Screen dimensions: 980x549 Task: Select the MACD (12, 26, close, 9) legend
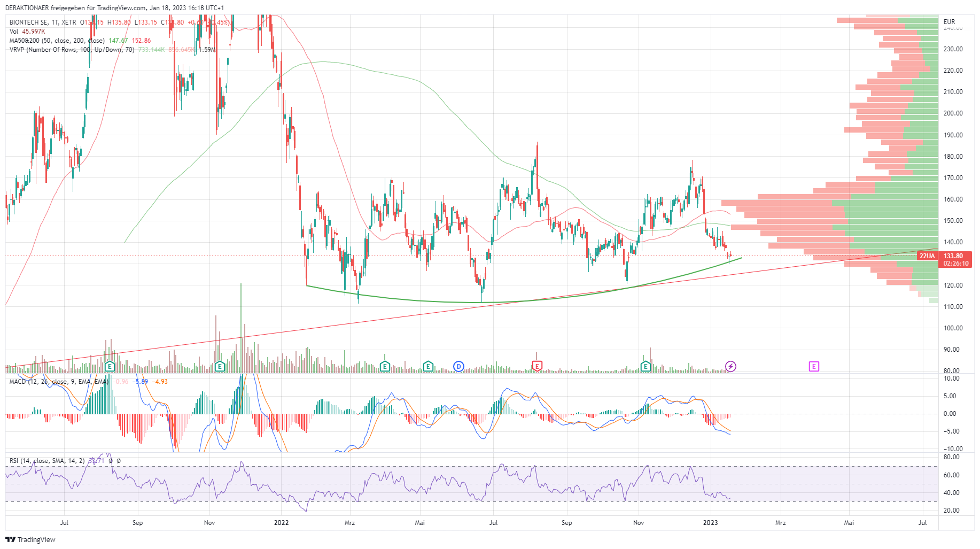click(x=58, y=382)
